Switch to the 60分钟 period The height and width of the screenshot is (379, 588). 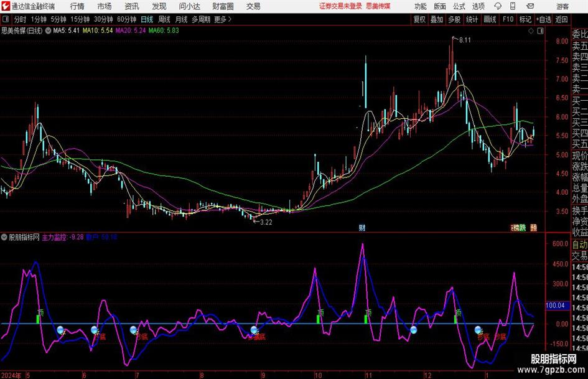tap(126, 19)
